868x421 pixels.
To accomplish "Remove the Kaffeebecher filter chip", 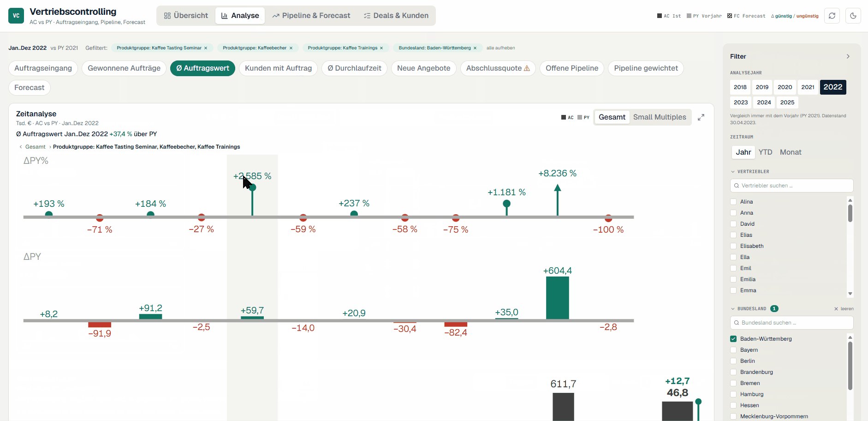I will (x=291, y=48).
